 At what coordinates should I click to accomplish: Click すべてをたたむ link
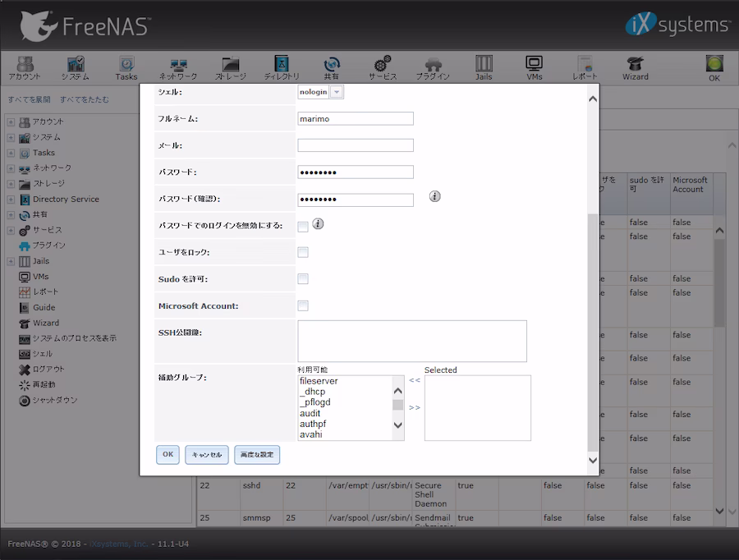coord(85,99)
